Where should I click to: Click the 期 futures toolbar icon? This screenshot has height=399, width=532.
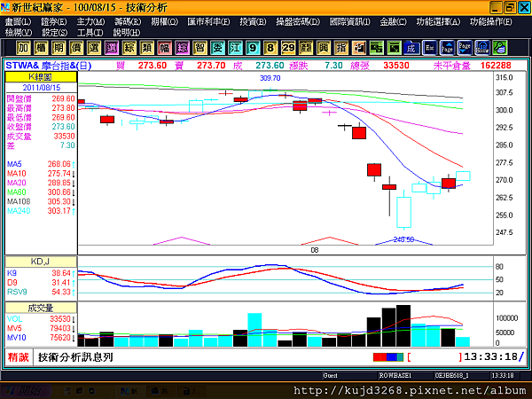click(59, 48)
